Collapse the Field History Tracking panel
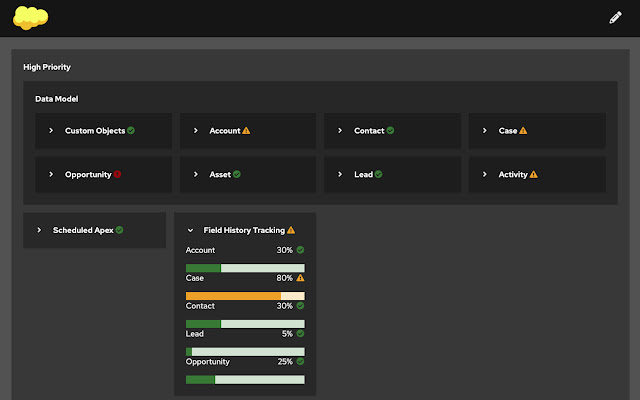This screenshot has height=400, width=640. tap(190, 230)
